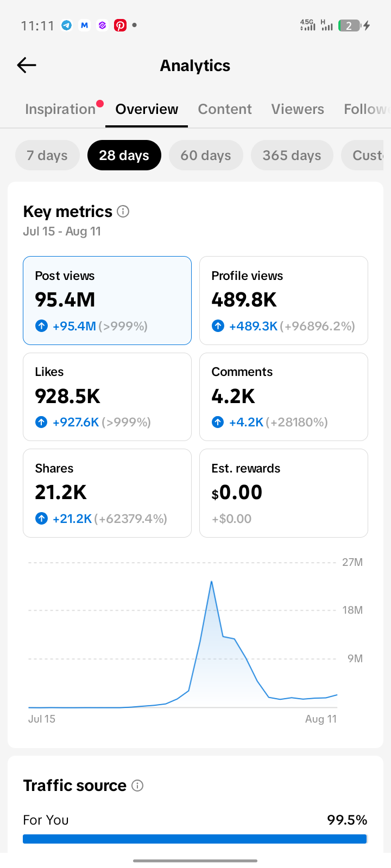Tap the peak of views chart
This screenshot has height=868, width=391.
[x=211, y=582]
